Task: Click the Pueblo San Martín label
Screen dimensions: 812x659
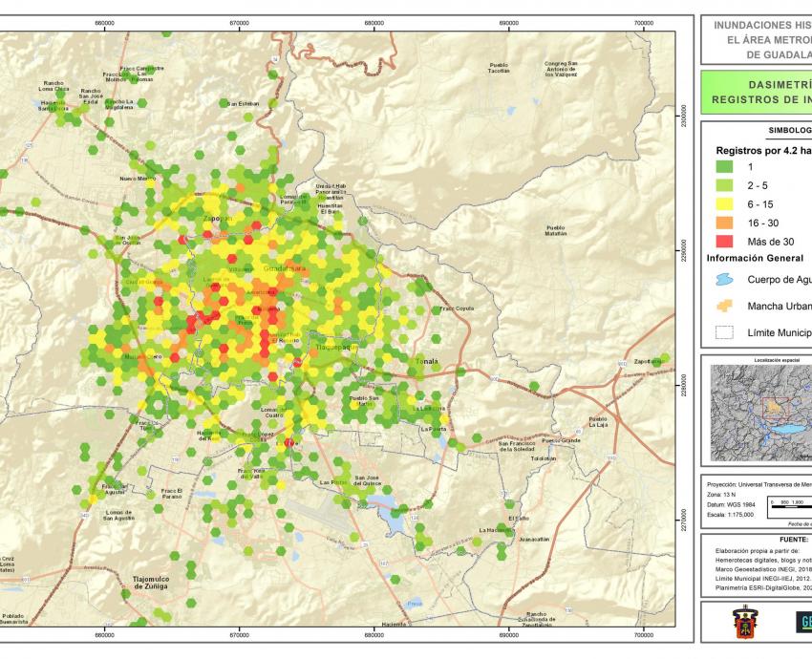Action: click(364, 401)
